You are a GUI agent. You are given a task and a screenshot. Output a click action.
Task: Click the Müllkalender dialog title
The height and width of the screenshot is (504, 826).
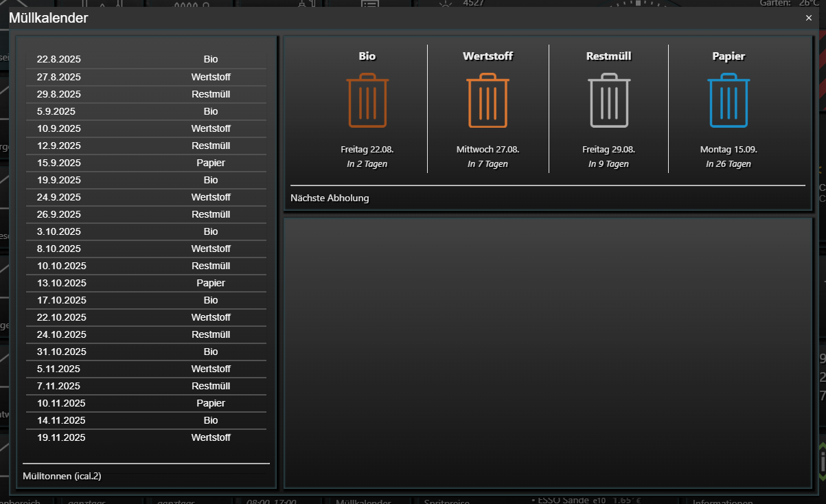click(48, 19)
